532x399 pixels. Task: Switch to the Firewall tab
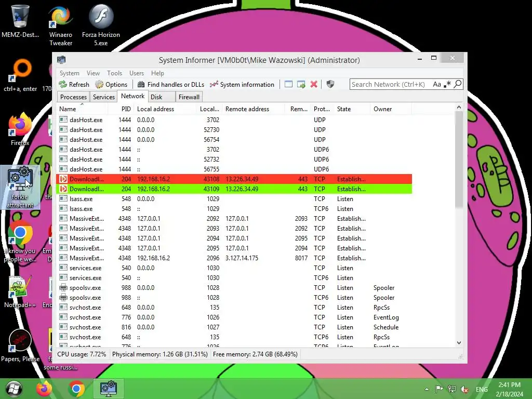(189, 97)
